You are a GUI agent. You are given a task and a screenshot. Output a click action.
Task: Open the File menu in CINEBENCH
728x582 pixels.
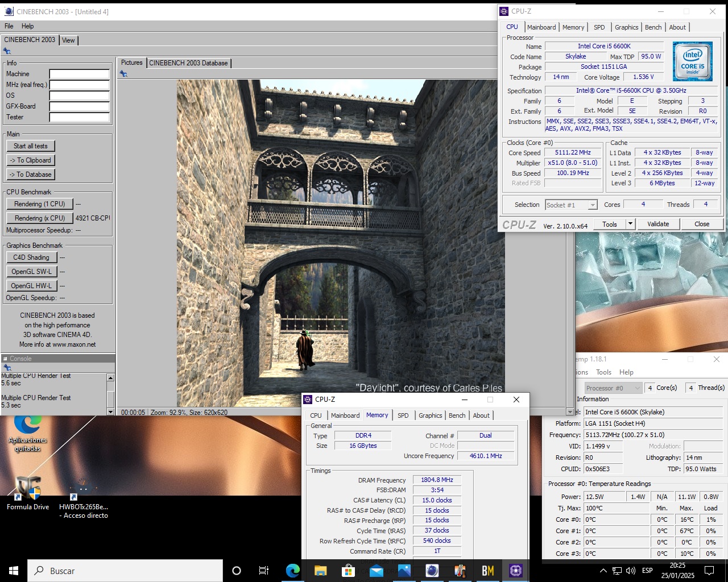9,26
